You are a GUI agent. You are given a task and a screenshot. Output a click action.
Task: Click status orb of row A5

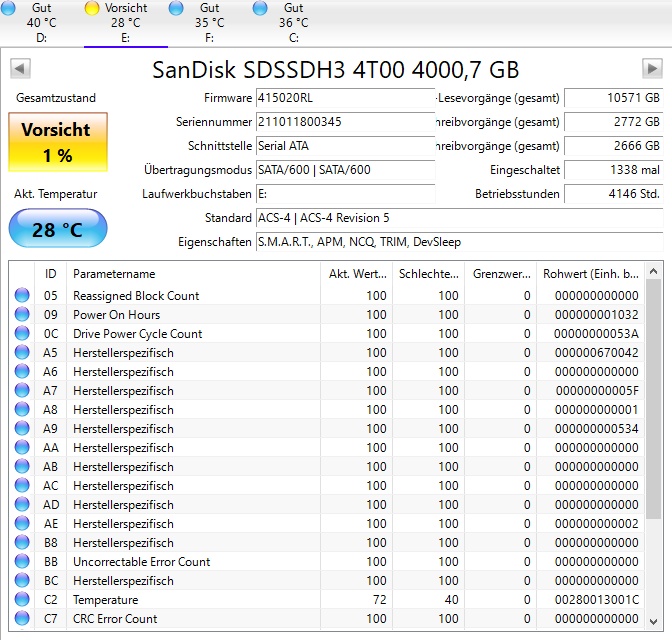[x=22, y=352]
